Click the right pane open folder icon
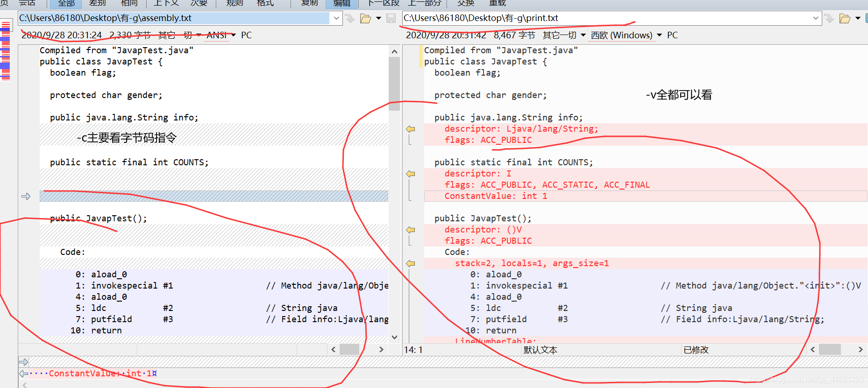The image size is (868, 388). pyautogui.click(x=845, y=19)
